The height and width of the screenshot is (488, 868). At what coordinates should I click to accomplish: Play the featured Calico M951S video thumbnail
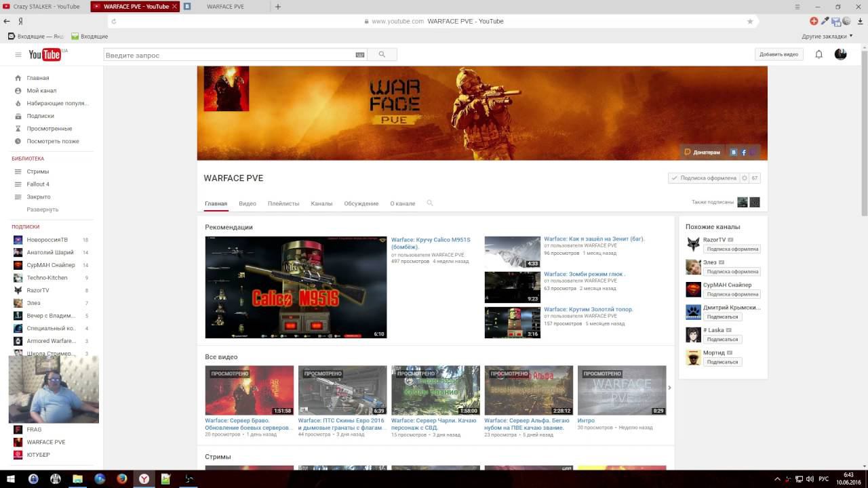[x=296, y=287]
